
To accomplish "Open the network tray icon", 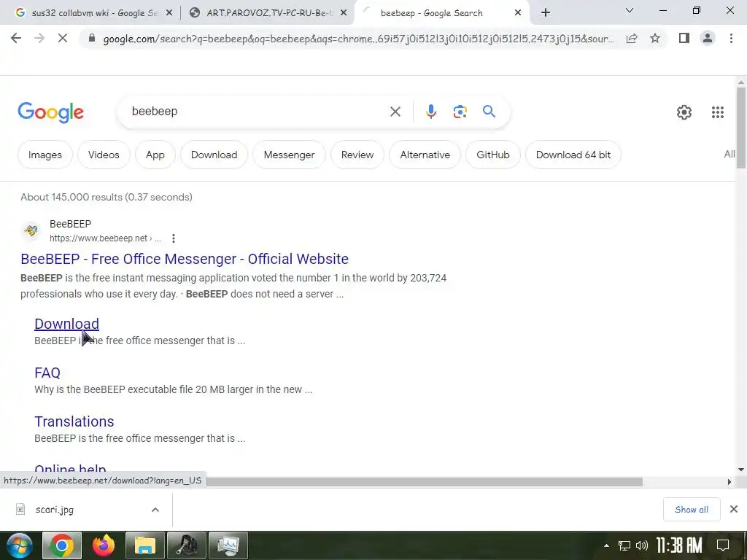I will tap(624, 545).
